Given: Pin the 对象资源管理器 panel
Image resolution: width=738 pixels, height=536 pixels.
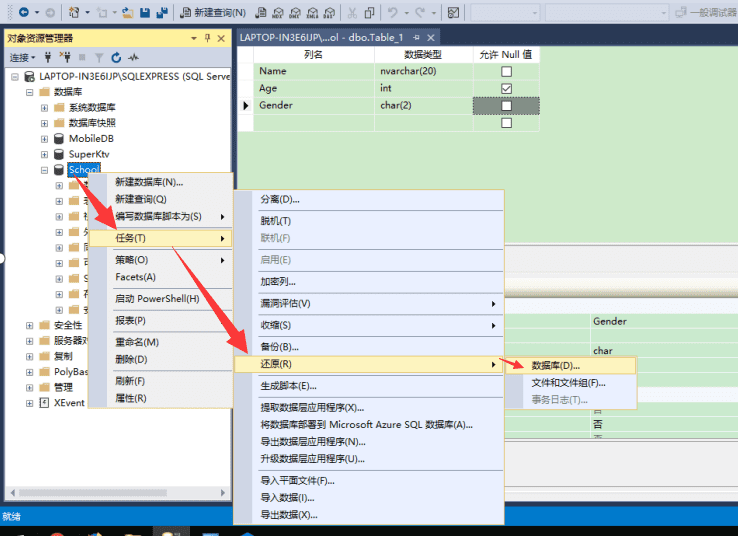Looking at the screenshot, I should [208, 38].
